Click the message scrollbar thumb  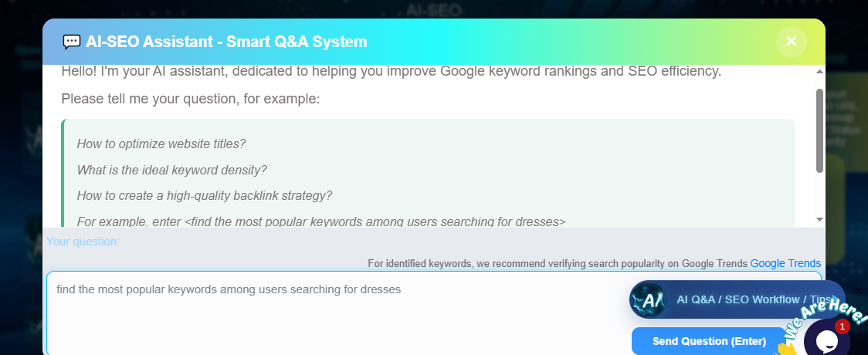coord(819,130)
